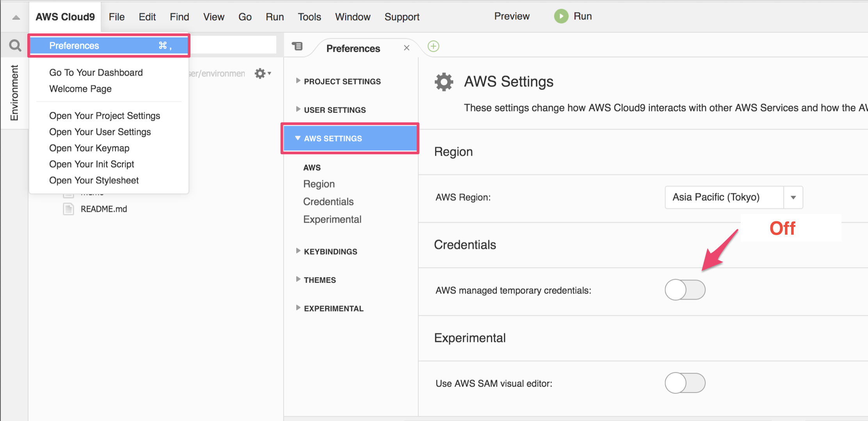Choose Open Your Keymap
This screenshot has height=421, width=868.
[89, 148]
